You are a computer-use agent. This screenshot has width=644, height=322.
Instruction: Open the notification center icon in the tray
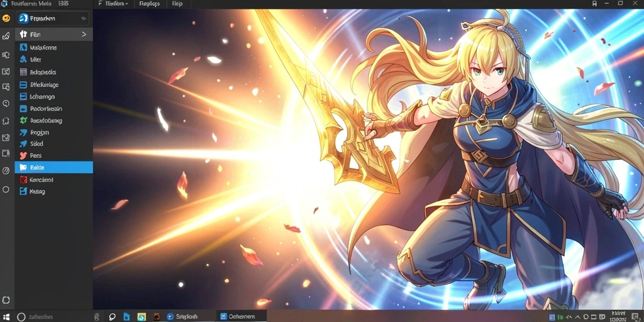click(635, 317)
